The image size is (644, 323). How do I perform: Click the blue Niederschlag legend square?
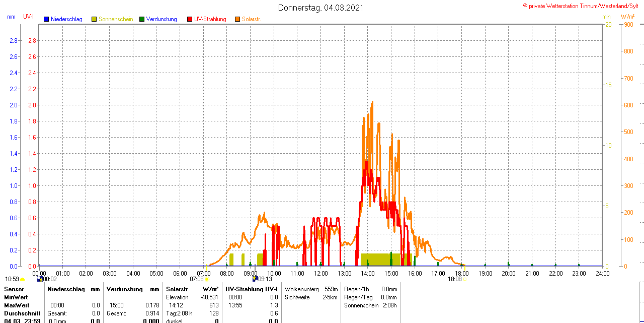tap(46, 19)
